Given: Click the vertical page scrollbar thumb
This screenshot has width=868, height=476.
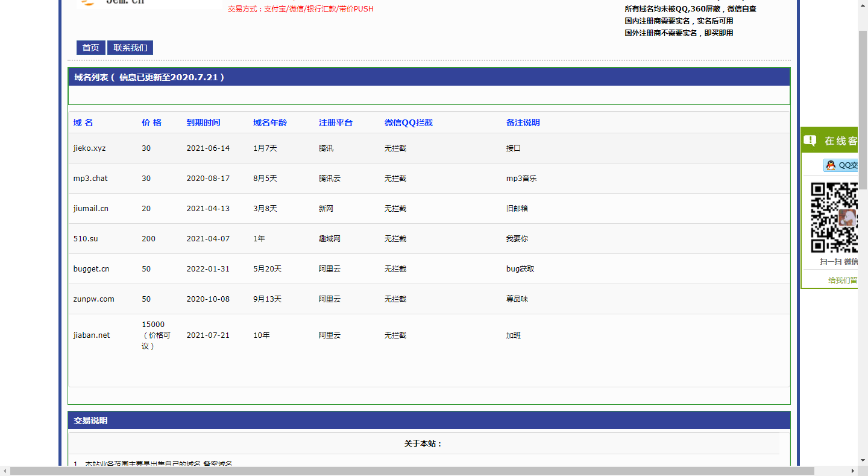Looking at the screenshot, I should click(863, 109).
